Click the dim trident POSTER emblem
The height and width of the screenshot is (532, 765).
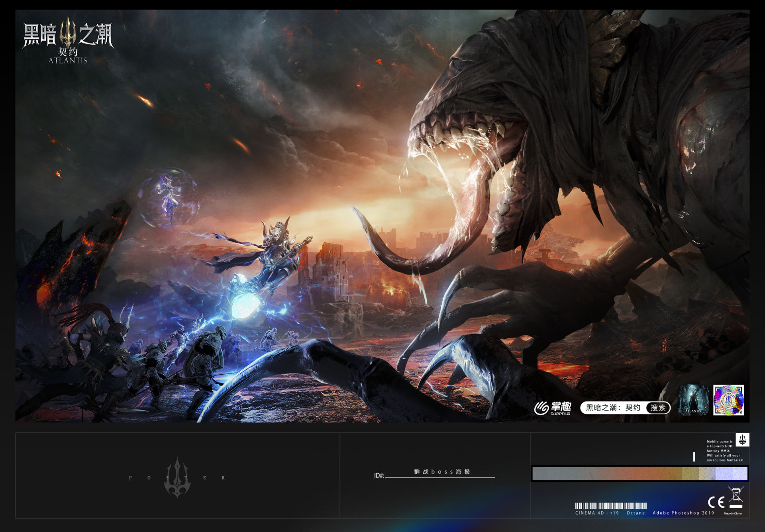tap(177, 477)
